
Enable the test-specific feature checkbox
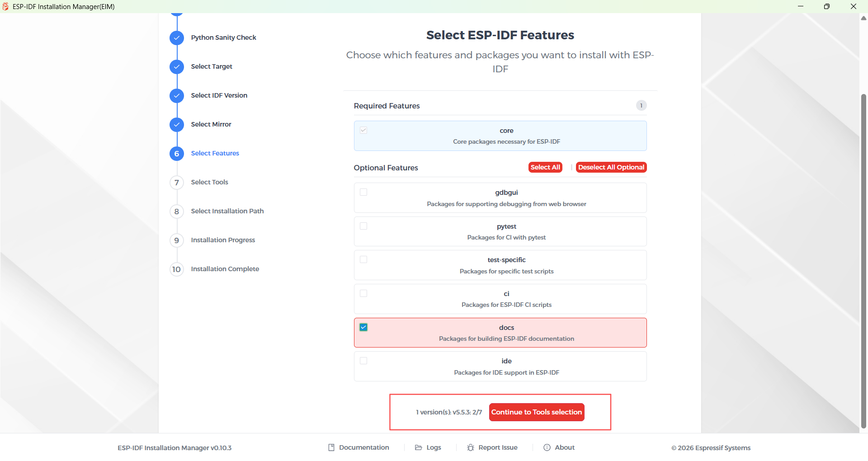click(363, 259)
